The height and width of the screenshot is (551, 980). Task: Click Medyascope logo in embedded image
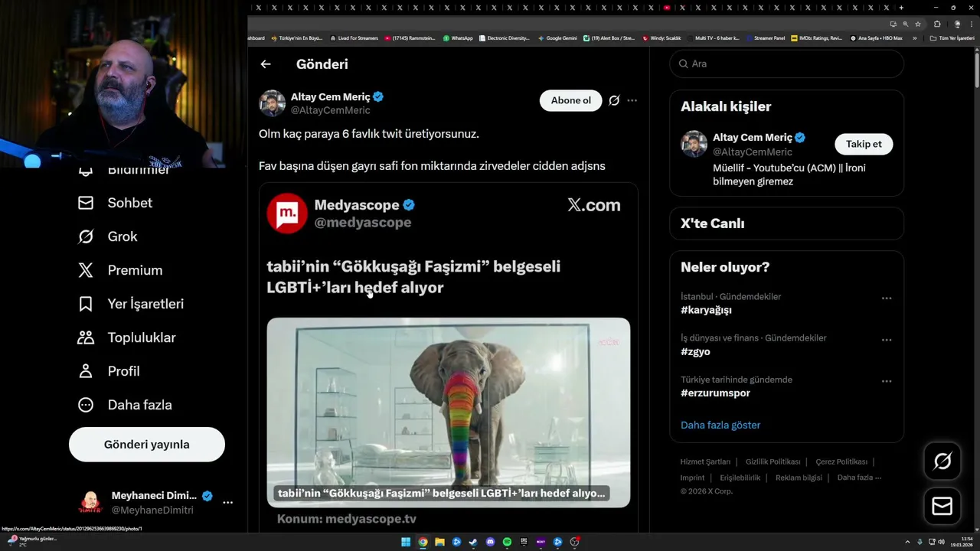point(287,213)
